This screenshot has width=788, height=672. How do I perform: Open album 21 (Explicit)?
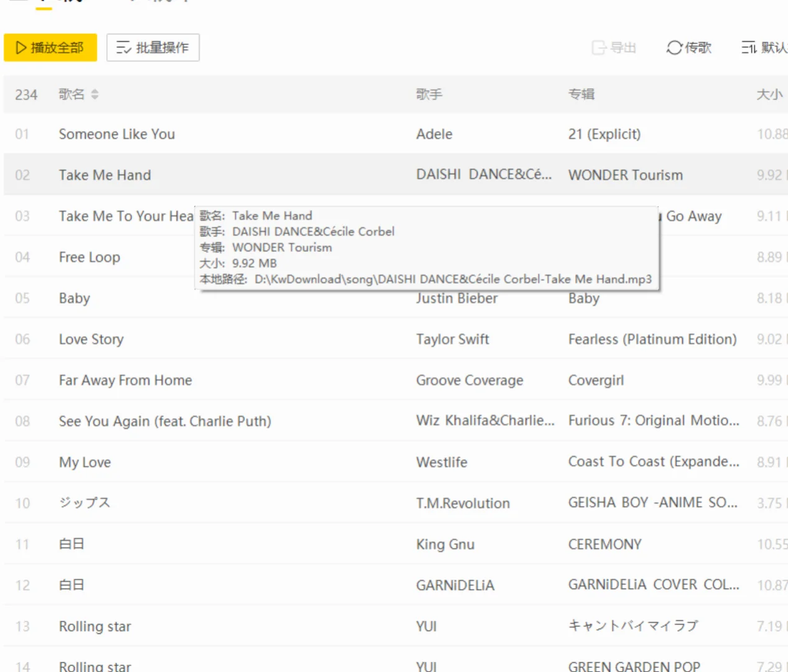[x=604, y=134]
